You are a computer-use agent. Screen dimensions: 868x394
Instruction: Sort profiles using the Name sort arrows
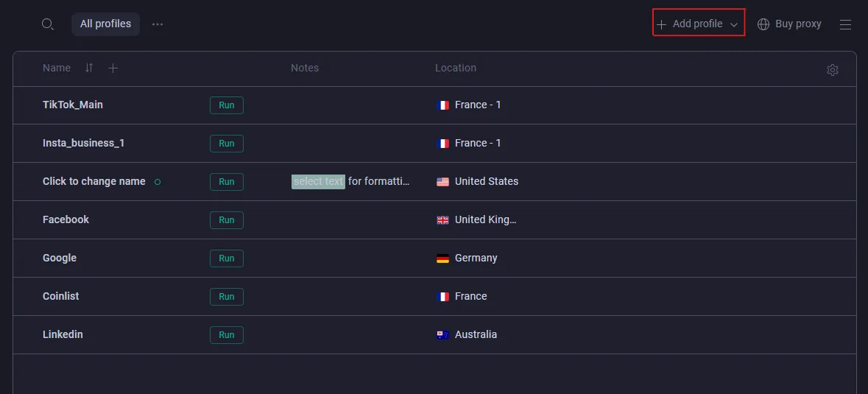click(x=89, y=68)
